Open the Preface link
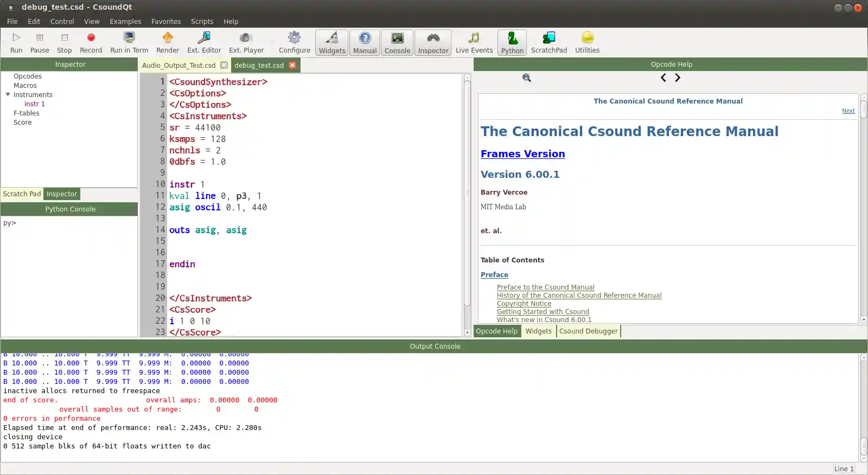Viewport: 868px width, 475px height. [x=494, y=275]
